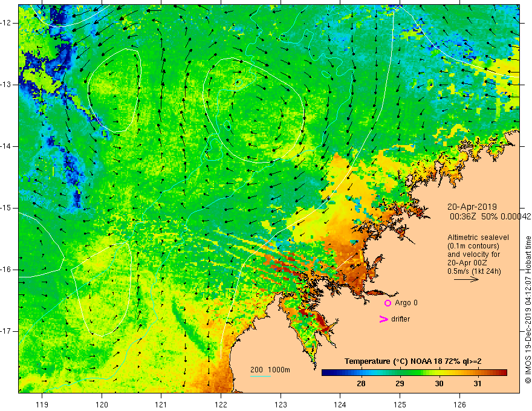Click latitude axis label -12

(x=7, y=23)
